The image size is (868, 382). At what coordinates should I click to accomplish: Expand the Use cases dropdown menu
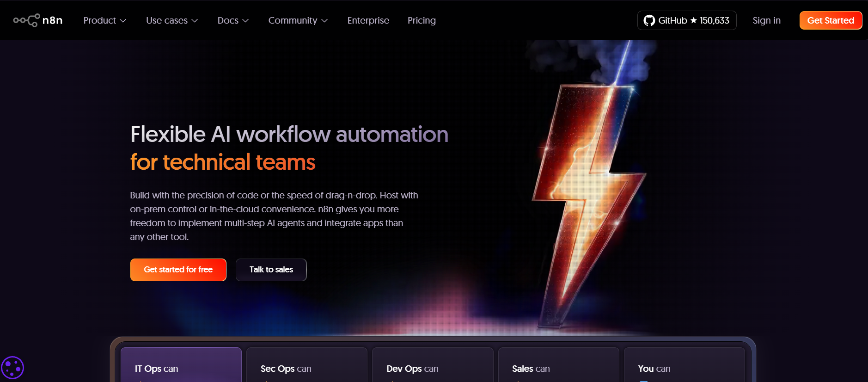[x=172, y=20]
